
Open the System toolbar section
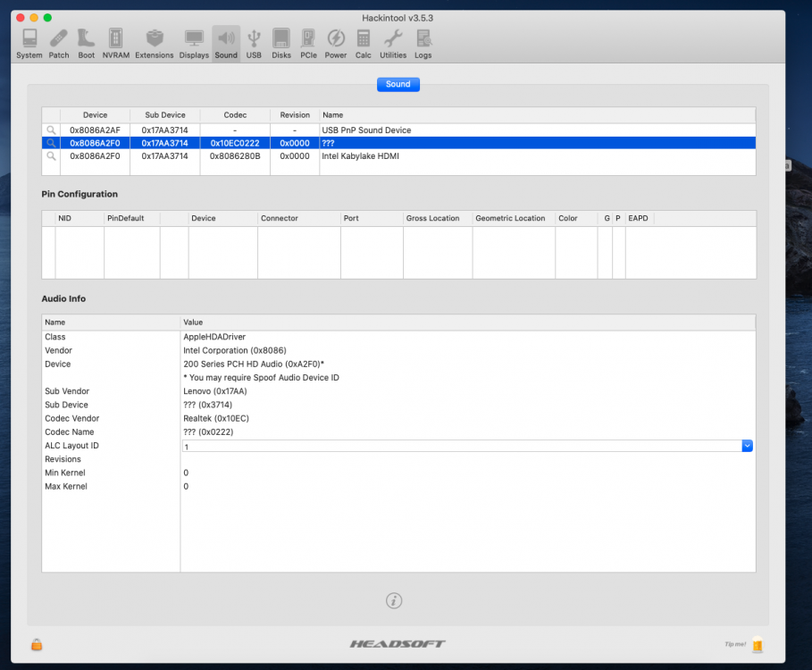point(29,44)
